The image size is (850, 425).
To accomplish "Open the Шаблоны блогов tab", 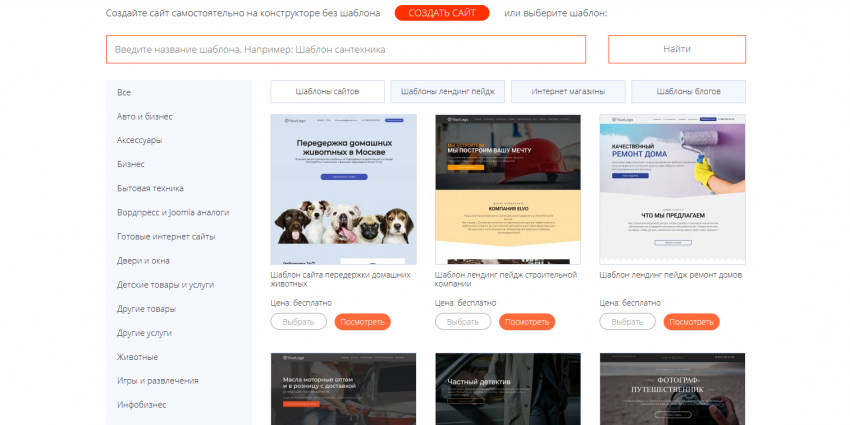I will tap(688, 92).
